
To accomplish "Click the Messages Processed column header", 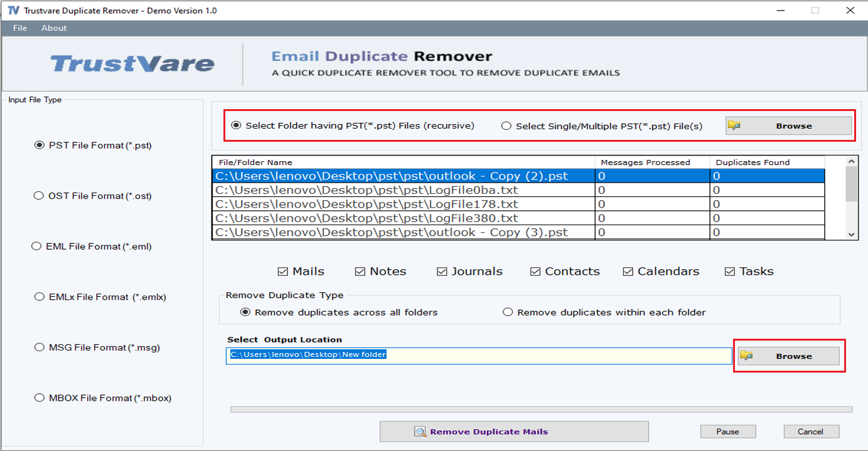I will coord(651,162).
